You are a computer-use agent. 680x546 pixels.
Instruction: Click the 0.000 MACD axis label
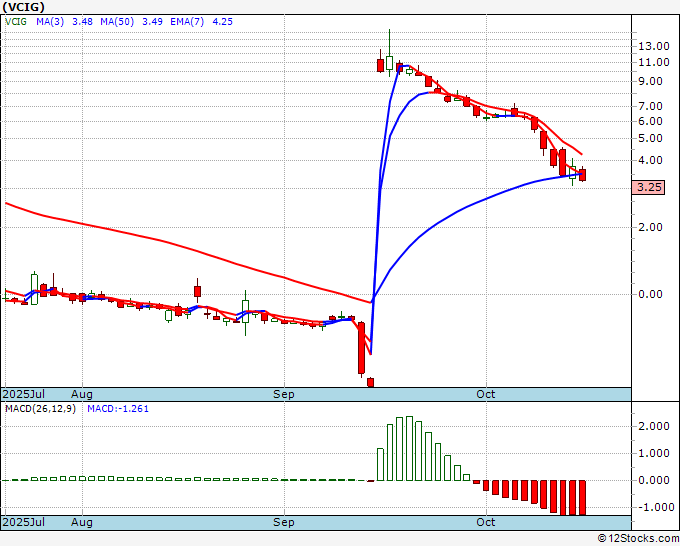(x=654, y=480)
